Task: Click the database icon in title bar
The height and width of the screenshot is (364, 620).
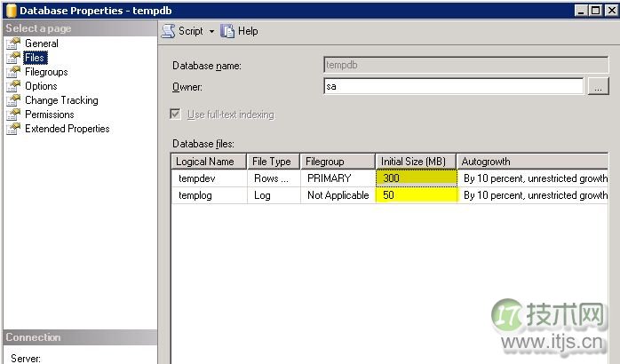Action: pos(11,11)
